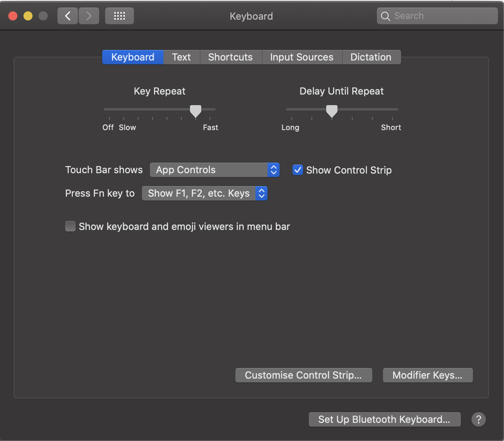Click Set Up Bluetooth Keyboard button
The width and height of the screenshot is (504, 441).
(x=384, y=419)
